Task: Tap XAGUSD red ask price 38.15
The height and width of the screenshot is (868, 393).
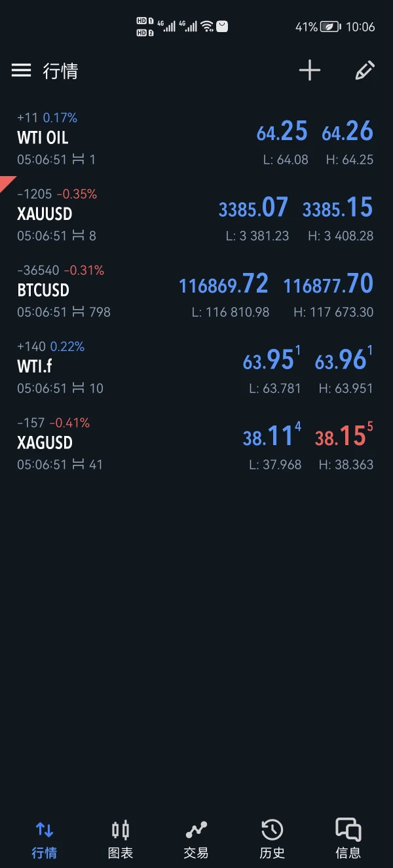Action: pyautogui.click(x=343, y=437)
